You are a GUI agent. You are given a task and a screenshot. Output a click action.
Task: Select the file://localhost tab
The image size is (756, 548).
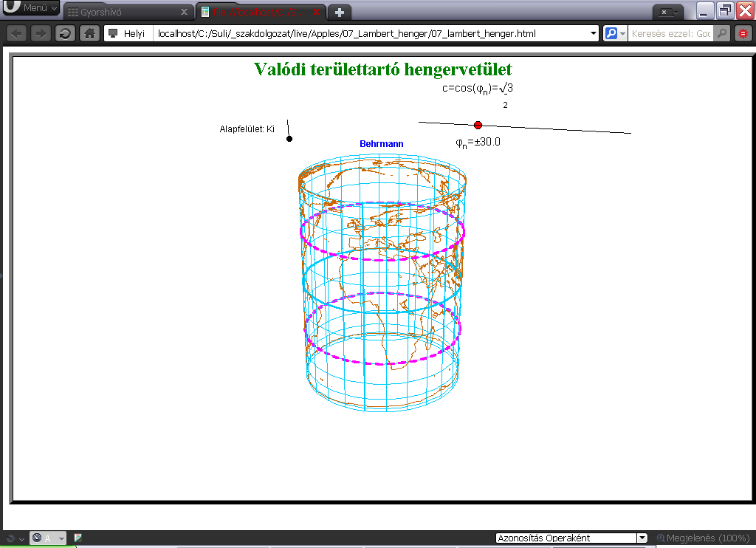point(261,12)
